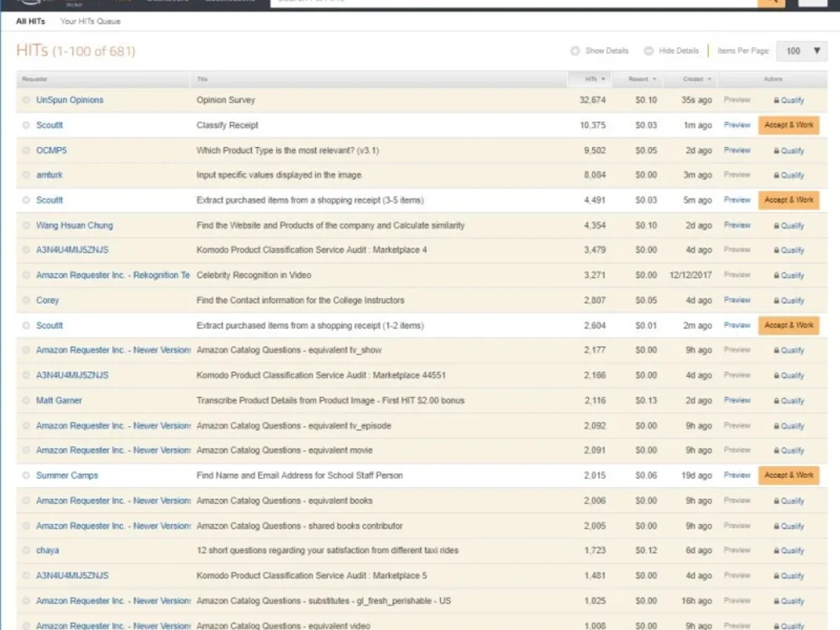The image size is (840, 630).
Task: Expand the Summer Camps row circle icon
Action: coord(26,475)
